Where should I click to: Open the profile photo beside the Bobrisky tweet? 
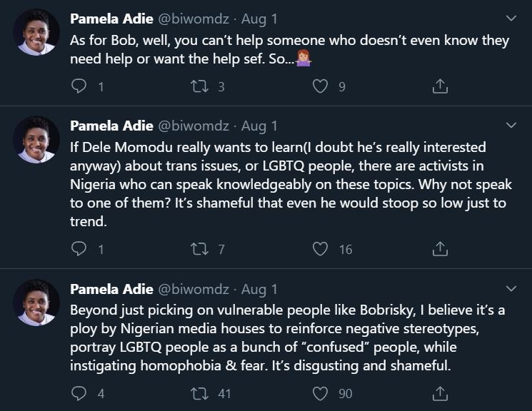(x=36, y=303)
